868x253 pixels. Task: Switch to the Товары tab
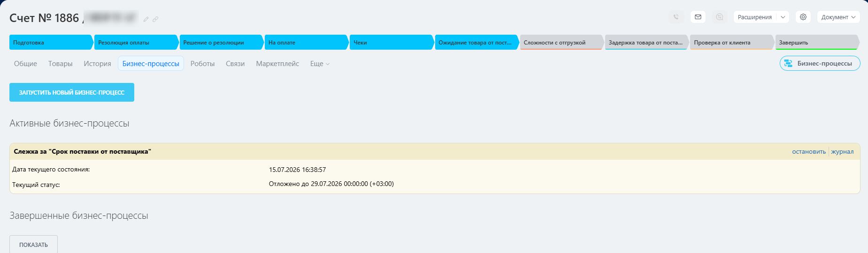[60, 64]
